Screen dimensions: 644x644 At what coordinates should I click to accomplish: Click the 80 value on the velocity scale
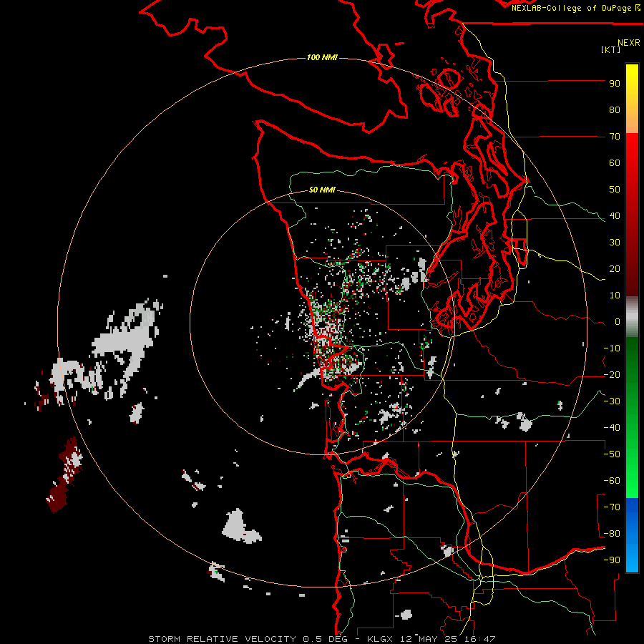point(615,110)
